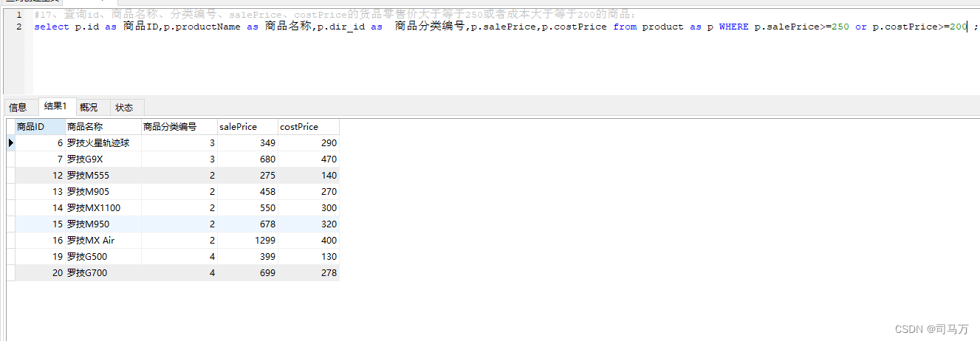Click the costPrice column header
980x341 pixels.
point(309,127)
